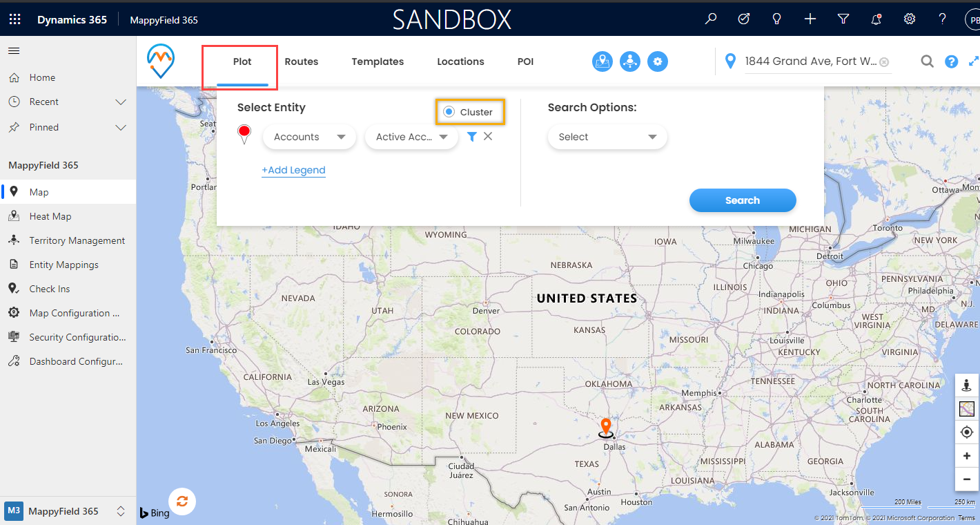This screenshot has width=980, height=525.
Task: Click the blue person network icon
Action: (630, 61)
